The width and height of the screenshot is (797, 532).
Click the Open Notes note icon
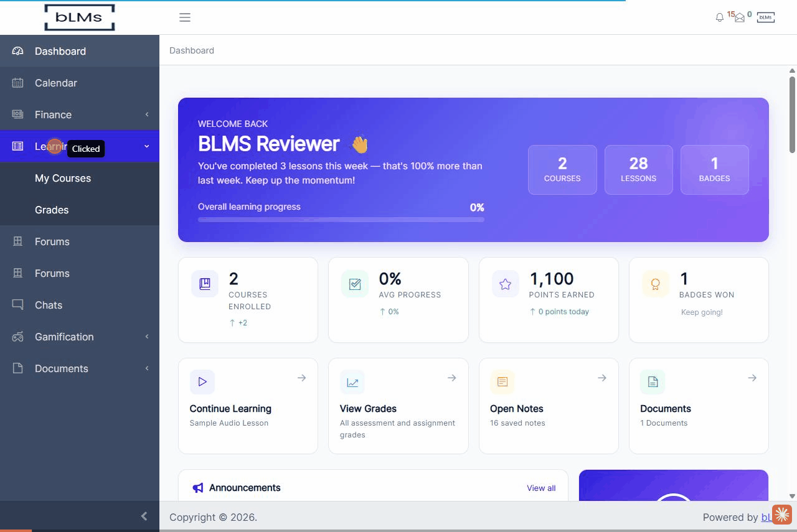click(x=502, y=382)
